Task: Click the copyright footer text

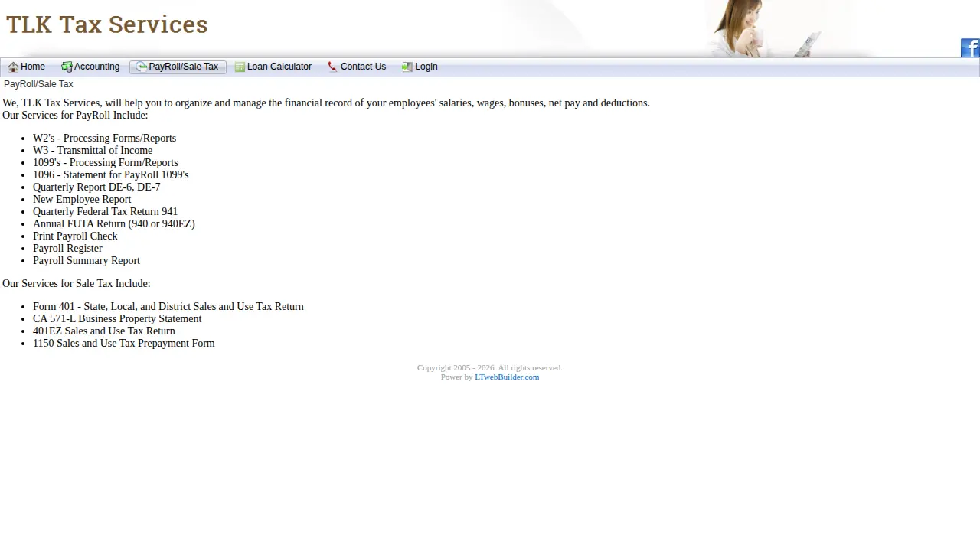Action: (x=490, y=367)
